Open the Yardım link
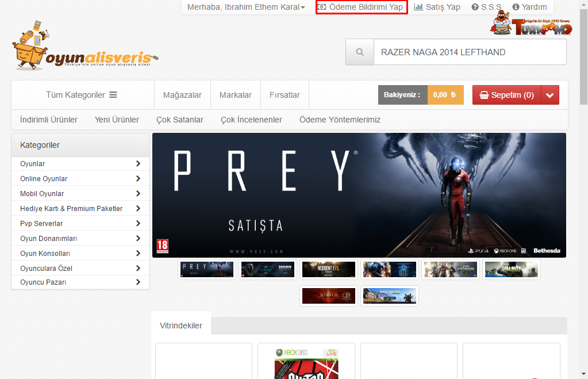588x379 pixels. [x=529, y=7]
